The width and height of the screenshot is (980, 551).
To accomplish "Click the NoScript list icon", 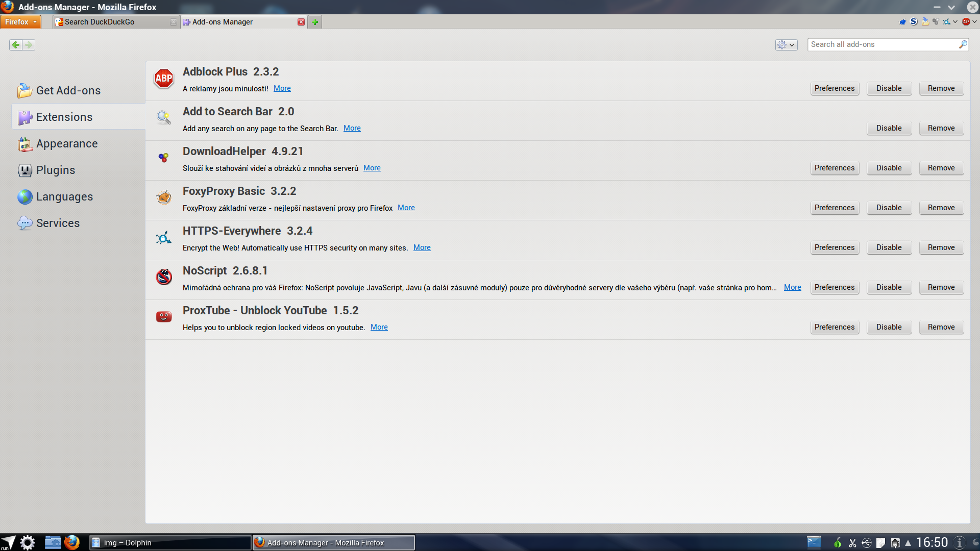I will [164, 277].
